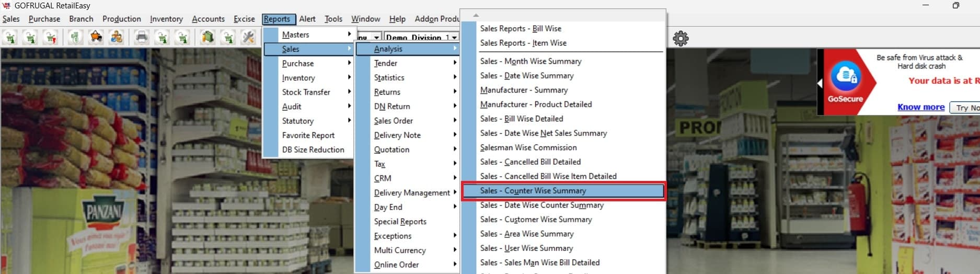Open the Tools menu

click(333, 19)
